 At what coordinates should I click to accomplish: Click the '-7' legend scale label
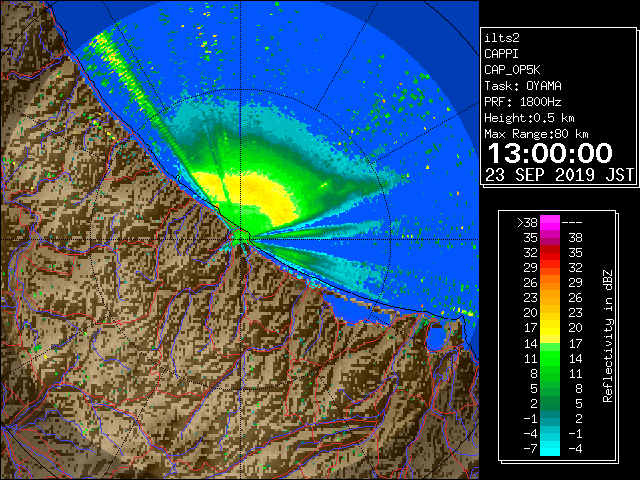point(530,448)
